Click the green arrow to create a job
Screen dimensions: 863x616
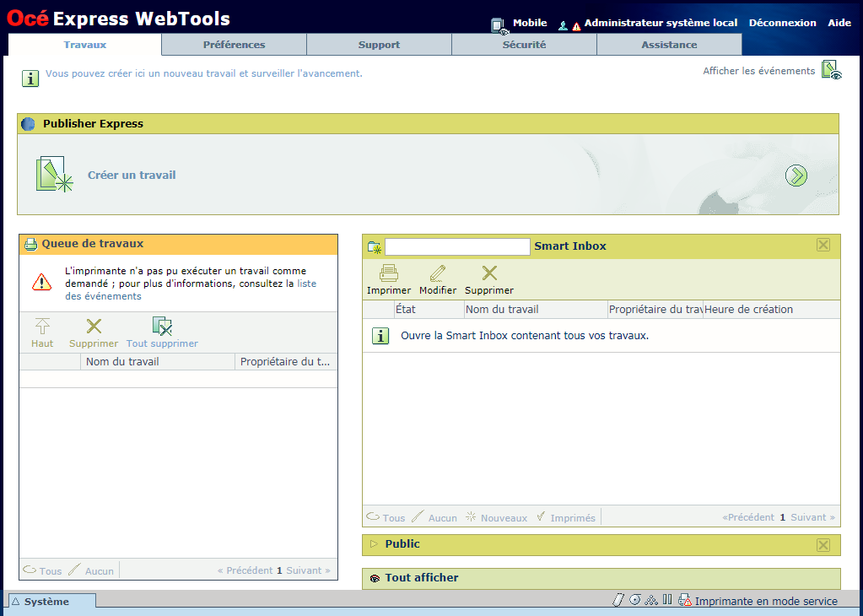click(796, 176)
